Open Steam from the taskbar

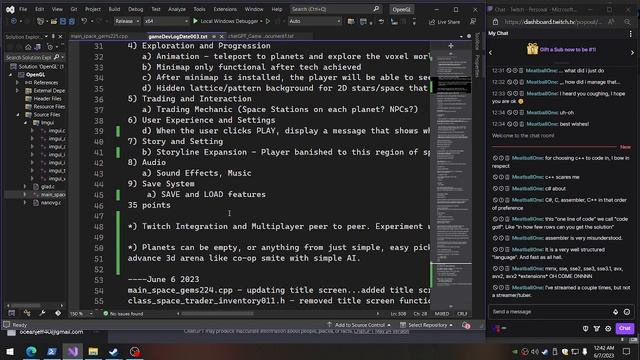pos(113,351)
